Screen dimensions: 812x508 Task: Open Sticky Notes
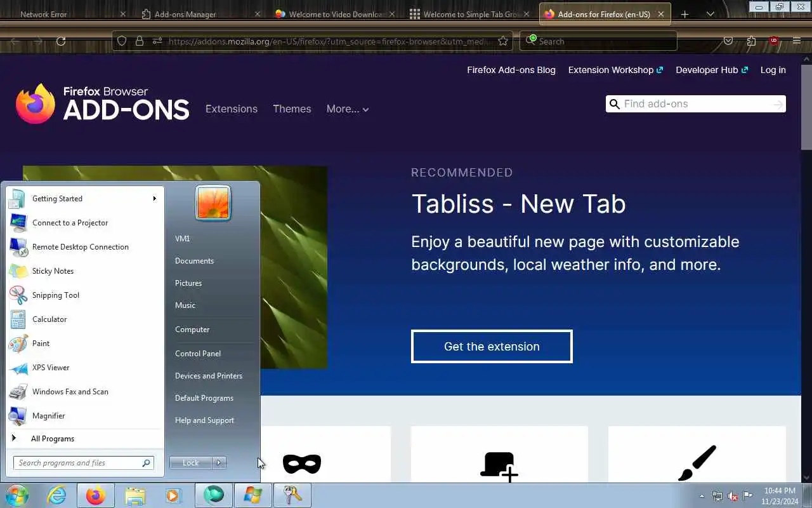(x=85, y=271)
